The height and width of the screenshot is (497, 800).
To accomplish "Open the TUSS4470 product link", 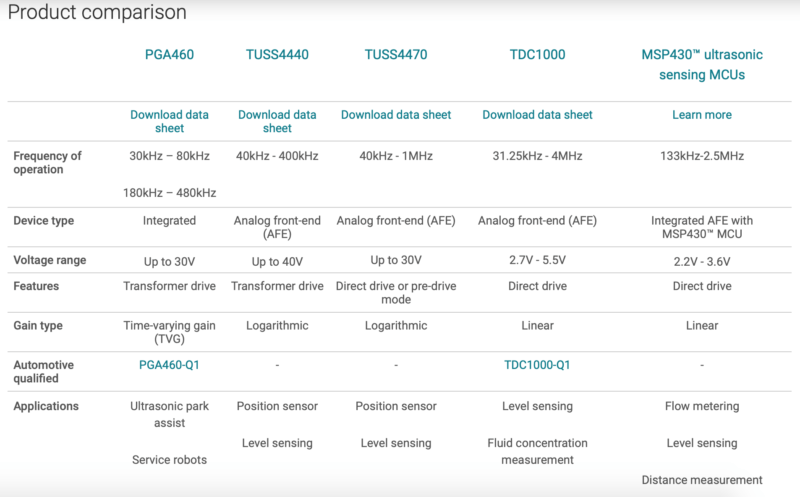I will click(x=396, y=55).
